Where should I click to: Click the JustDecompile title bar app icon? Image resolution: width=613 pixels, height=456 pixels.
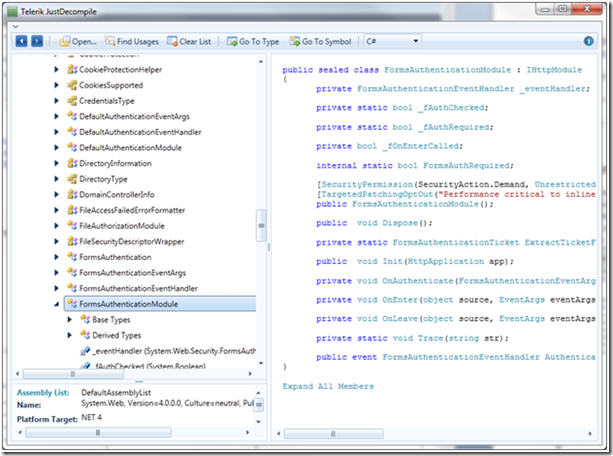[x=13, y=11]
